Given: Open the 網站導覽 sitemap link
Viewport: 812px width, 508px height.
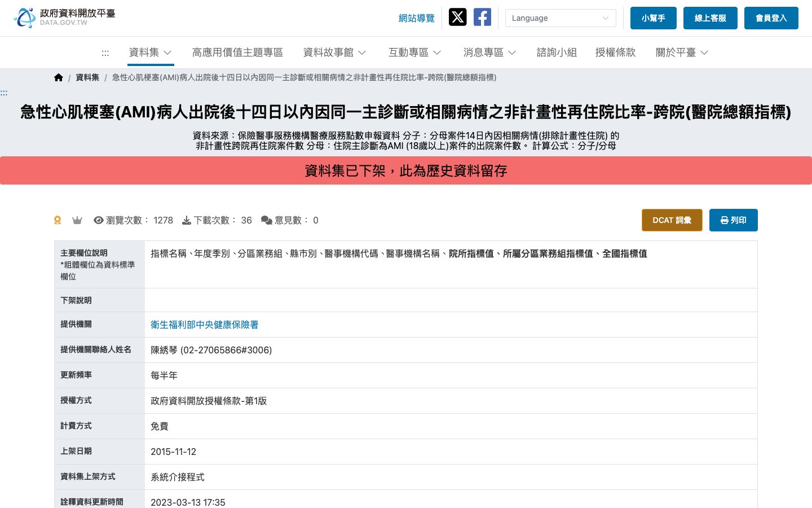Looking at the screenshot, I should pos(417,18).
